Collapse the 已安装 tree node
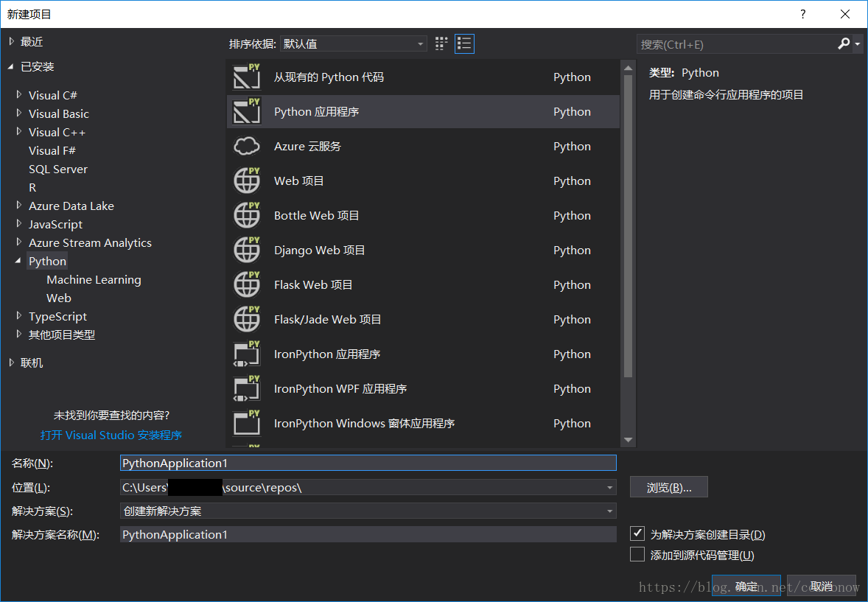 tap(10, 66)
